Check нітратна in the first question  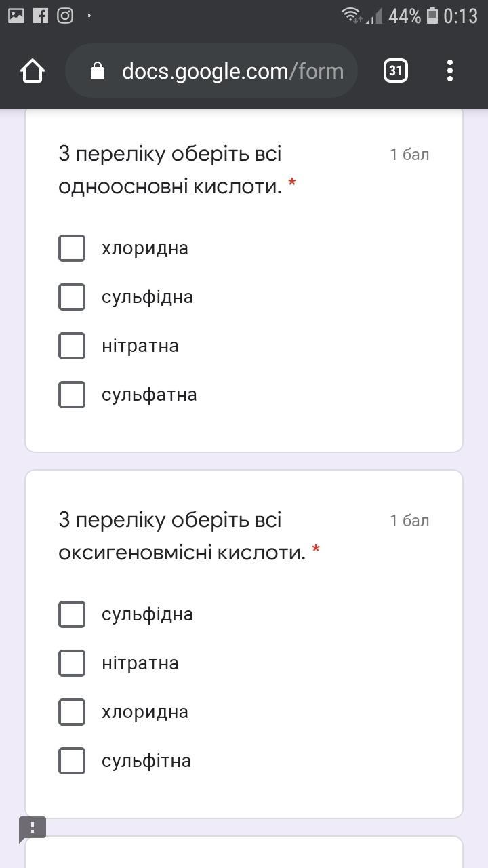pos(72,346)
